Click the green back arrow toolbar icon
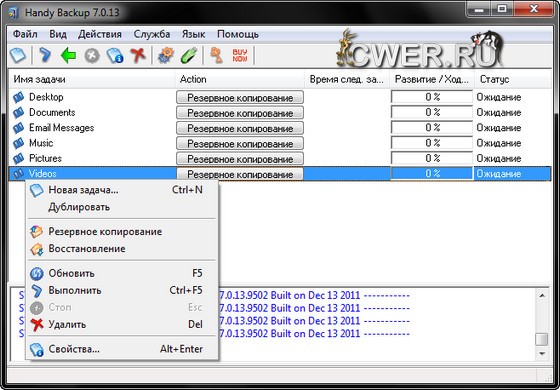The width and height of the screenshot is (560, 390). tap(68, 56)
